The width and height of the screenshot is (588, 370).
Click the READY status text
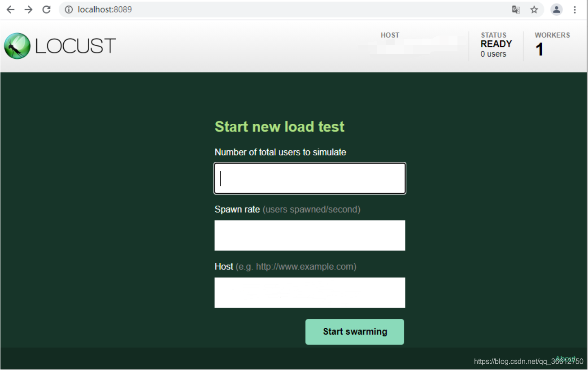tap(496, 44)
